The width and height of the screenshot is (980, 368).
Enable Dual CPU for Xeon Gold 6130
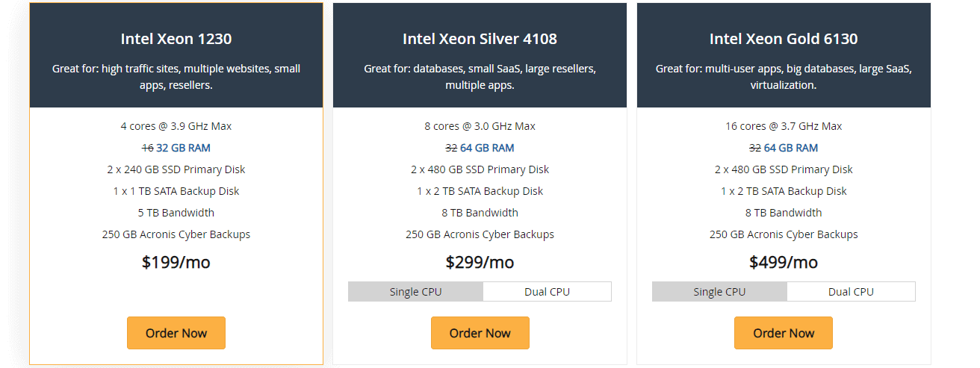851,292
